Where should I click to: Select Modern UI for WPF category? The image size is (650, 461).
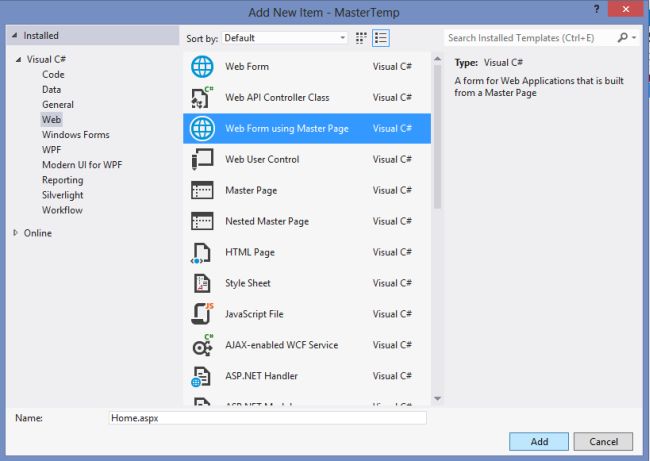pyautogui.click(x=82, y=165)
